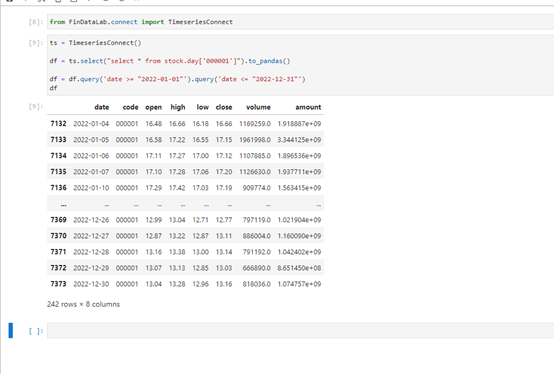Click the import TimeseriesConnect code line
The image size is (554, 374).
[x=141, y=22]
